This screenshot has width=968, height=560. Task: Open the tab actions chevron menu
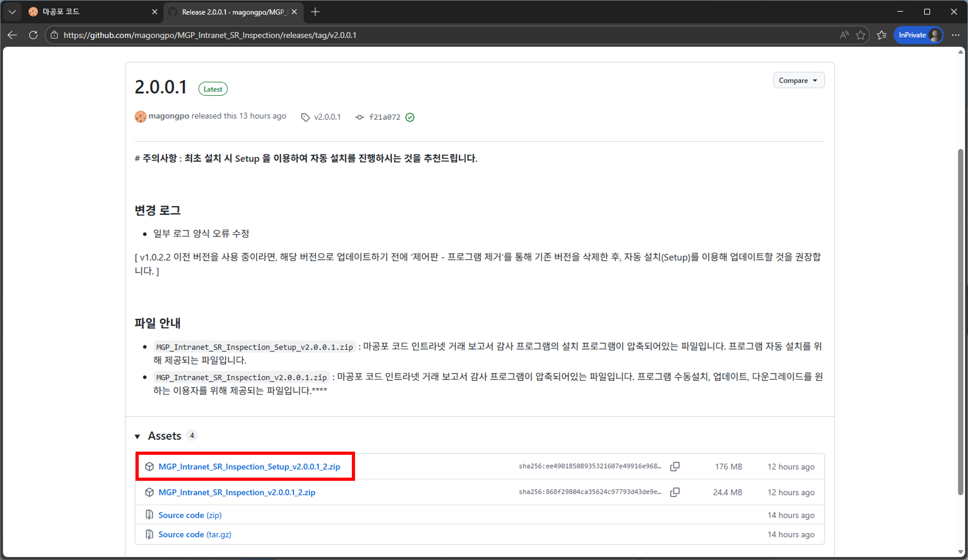click(12, 12)
